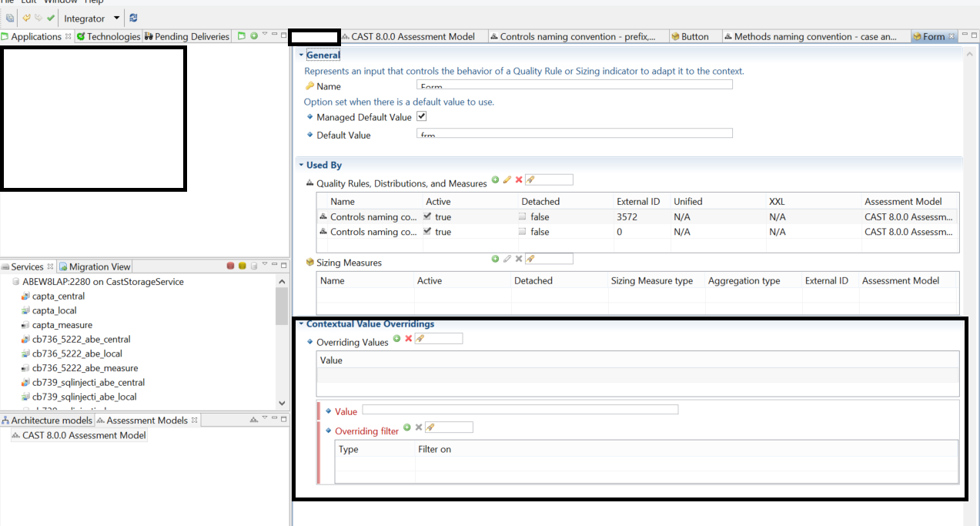The height and width of the screenshot is (526, 980).
Task: Select capta_local database
Action: pyautogui.click(x=55, y=311)
